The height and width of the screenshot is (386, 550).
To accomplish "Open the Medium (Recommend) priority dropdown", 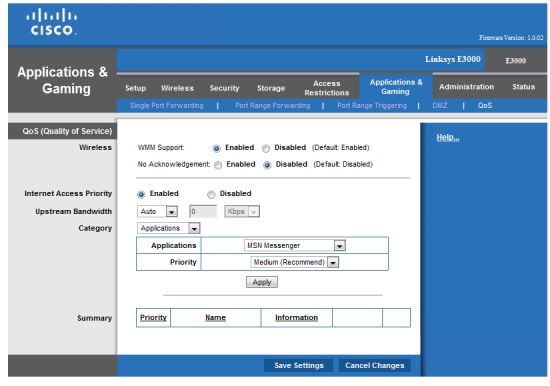I will 295,262.
